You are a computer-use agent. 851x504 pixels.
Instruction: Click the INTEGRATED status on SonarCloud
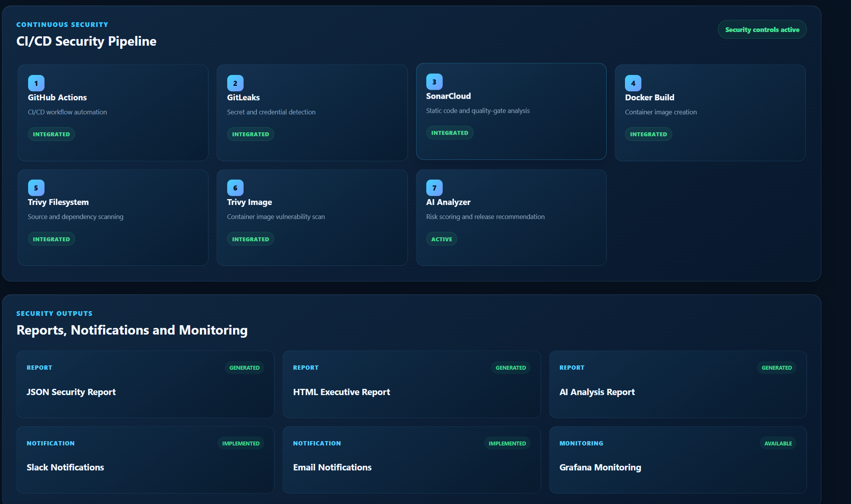coord(450,133)
